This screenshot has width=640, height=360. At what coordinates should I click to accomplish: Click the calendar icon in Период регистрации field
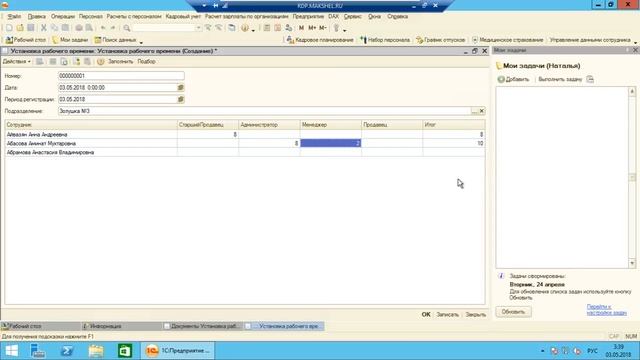[180, 99]
